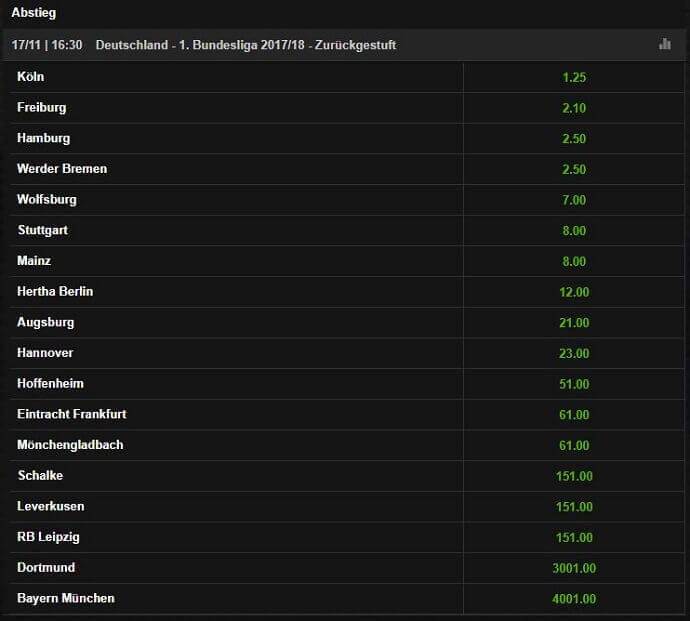Click the Abstieg section heading
Image resolution: width=690 pixels, height=621 pixels.
33,13
